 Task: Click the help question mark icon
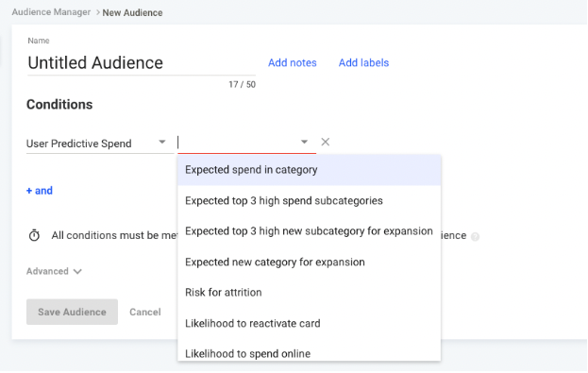[x=475, y=237]
